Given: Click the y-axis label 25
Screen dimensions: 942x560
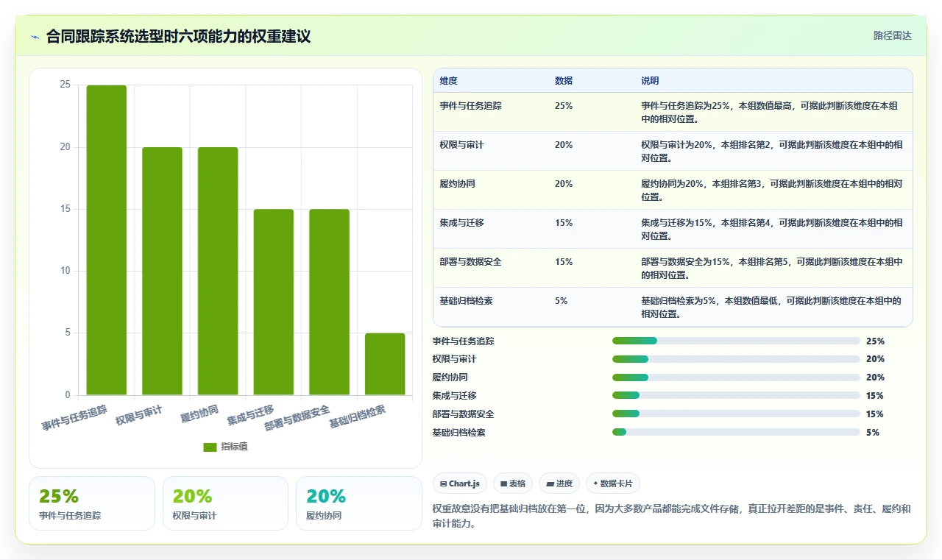Looking at the screenshot, I should pos(65,85).
